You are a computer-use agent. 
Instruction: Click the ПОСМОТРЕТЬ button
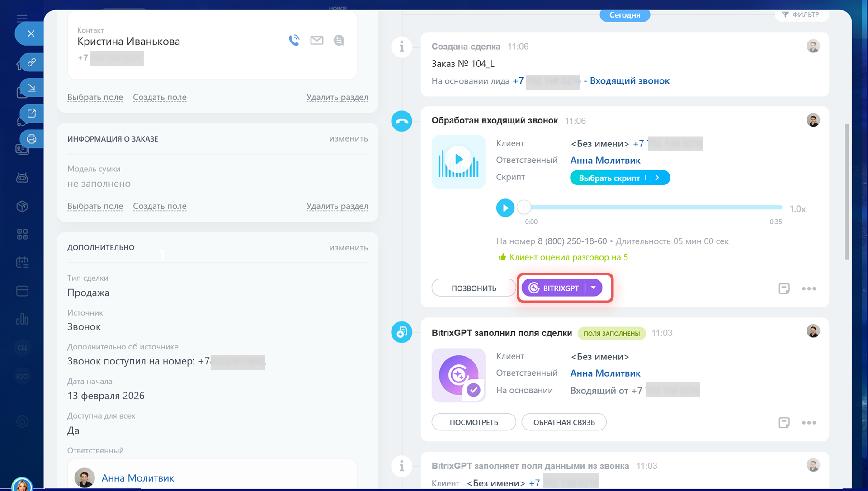pos(473,422)
